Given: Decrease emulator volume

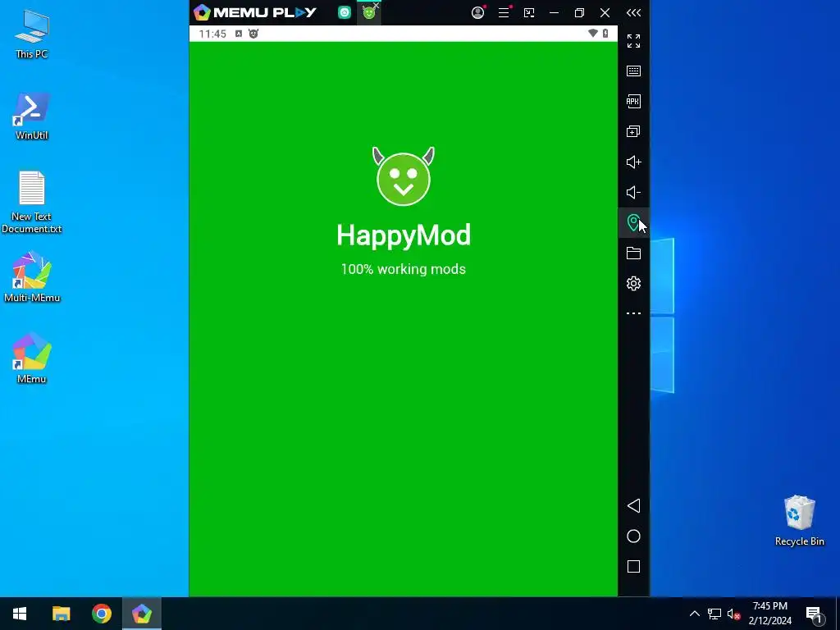Looking at the screenshot, I should click(634, 192).
